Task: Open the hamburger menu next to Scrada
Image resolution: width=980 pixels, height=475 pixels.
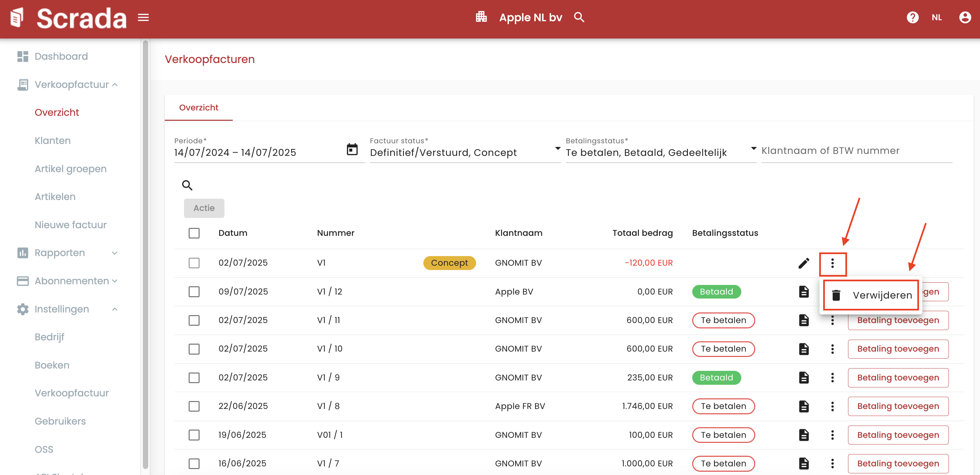Action: (143, 18)
